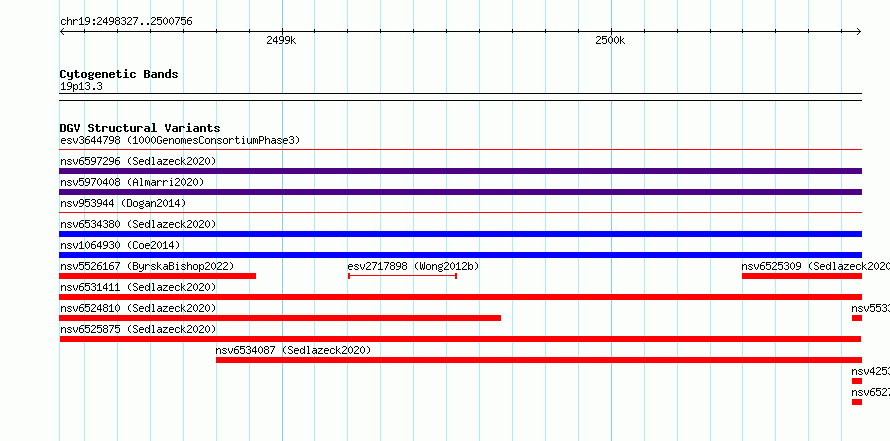Open the esv2717898 (Wong2012b) label
The image size is (890, 441).
[413, 266]
